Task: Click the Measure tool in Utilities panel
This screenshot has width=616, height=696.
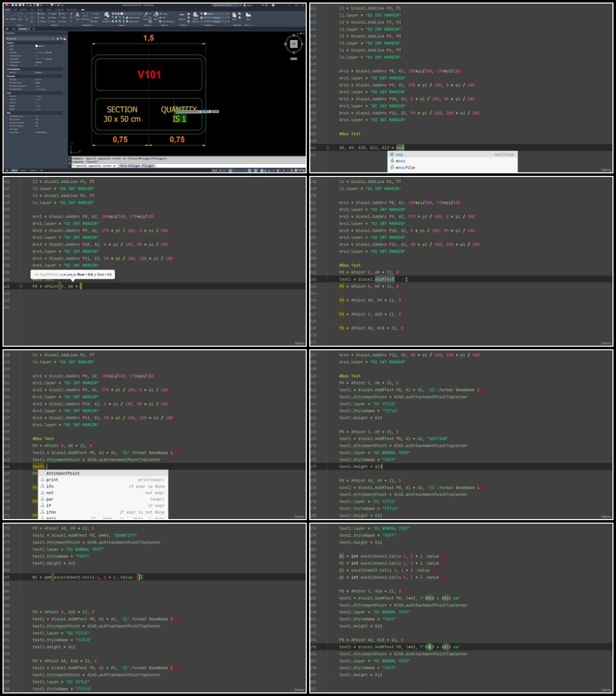Action: (182, 16)
